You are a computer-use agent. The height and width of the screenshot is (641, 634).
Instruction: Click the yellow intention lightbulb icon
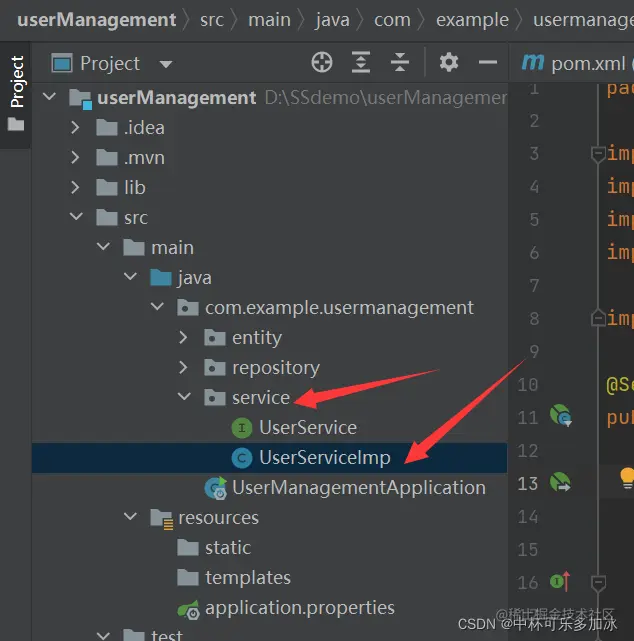627,478
